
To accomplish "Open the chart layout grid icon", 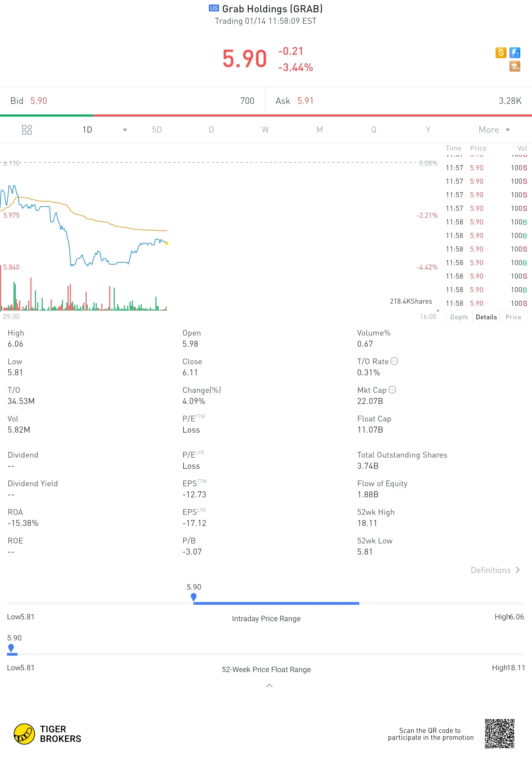I will coord(27,130).
